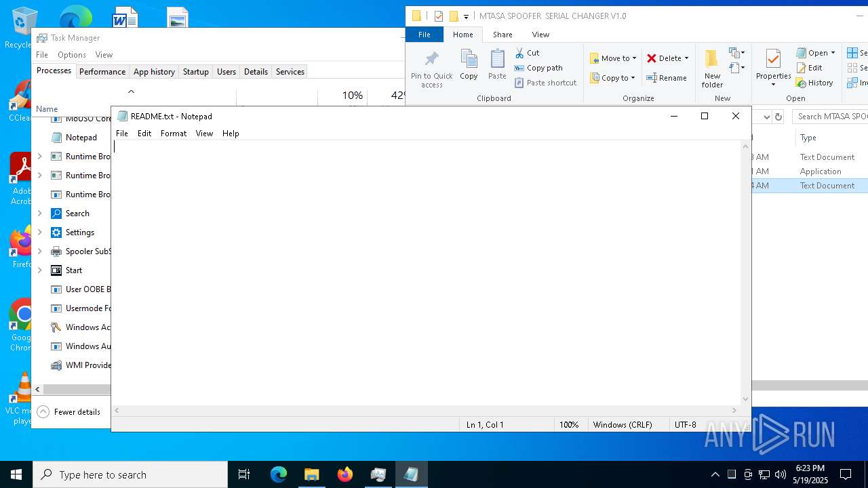Open the volume control in system tray
Image resolution: width=868 pixels, height=488 pixels.
point(780,474)
